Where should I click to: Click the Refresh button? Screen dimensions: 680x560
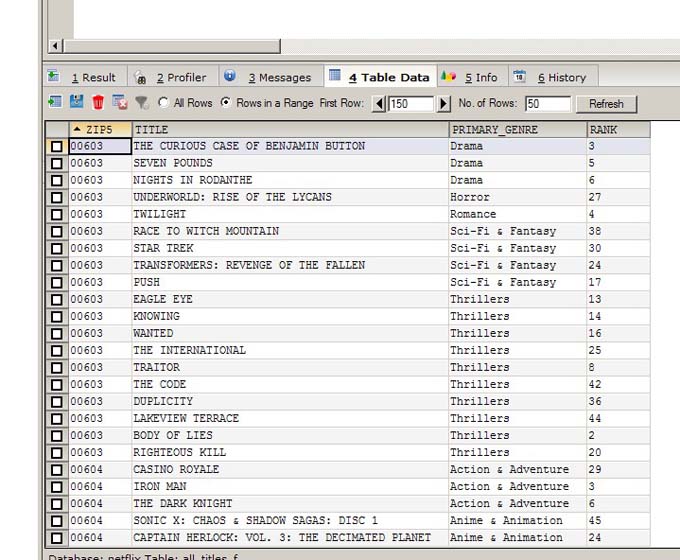click(x=606, y=104)
